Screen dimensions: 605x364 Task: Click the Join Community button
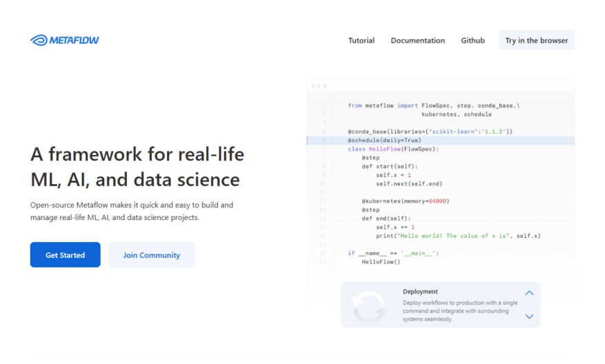(152, 255)
